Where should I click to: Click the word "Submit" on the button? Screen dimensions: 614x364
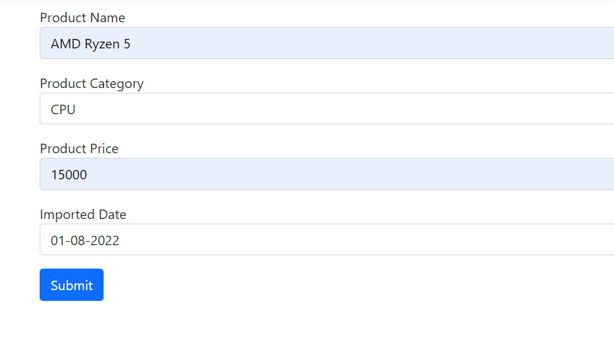pos(71,285)
